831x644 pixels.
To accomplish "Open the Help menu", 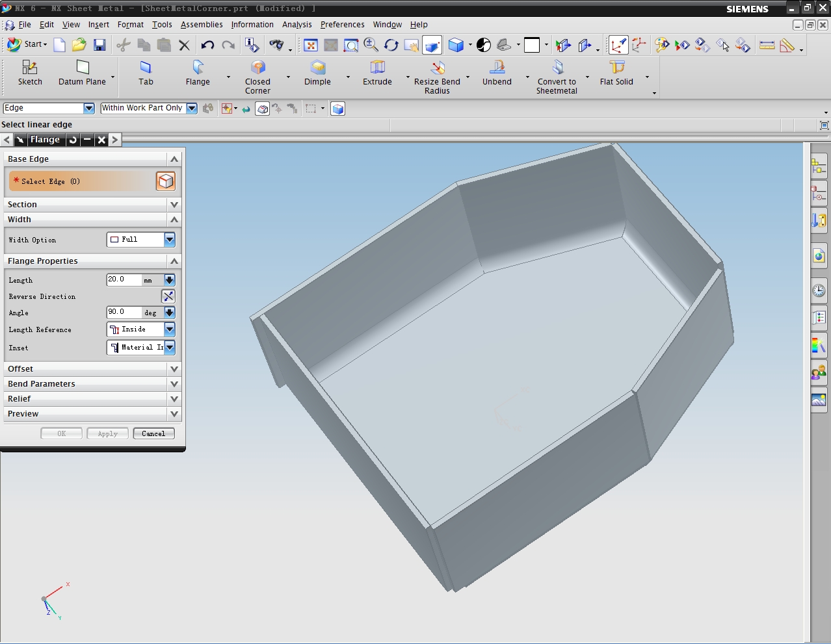I will coord(419,25).
